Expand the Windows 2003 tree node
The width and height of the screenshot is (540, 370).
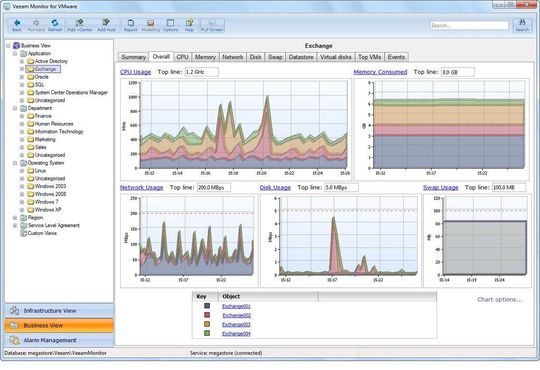[x=22, y=186]
